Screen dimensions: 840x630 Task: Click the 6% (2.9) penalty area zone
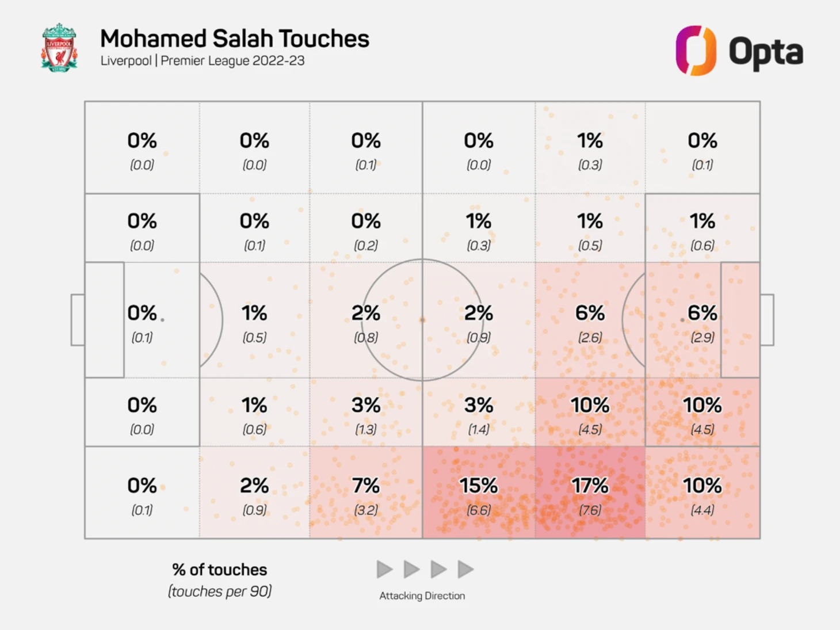point(702,320)
